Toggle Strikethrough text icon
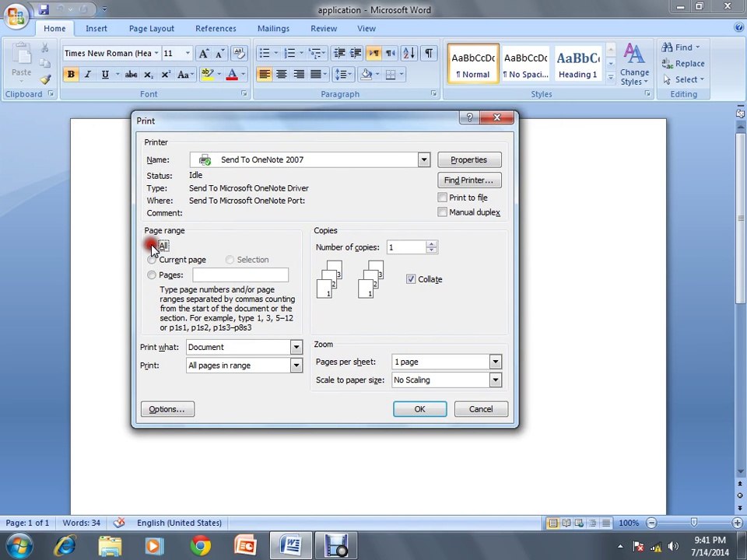Screen dimensions: 747x560 131,75
